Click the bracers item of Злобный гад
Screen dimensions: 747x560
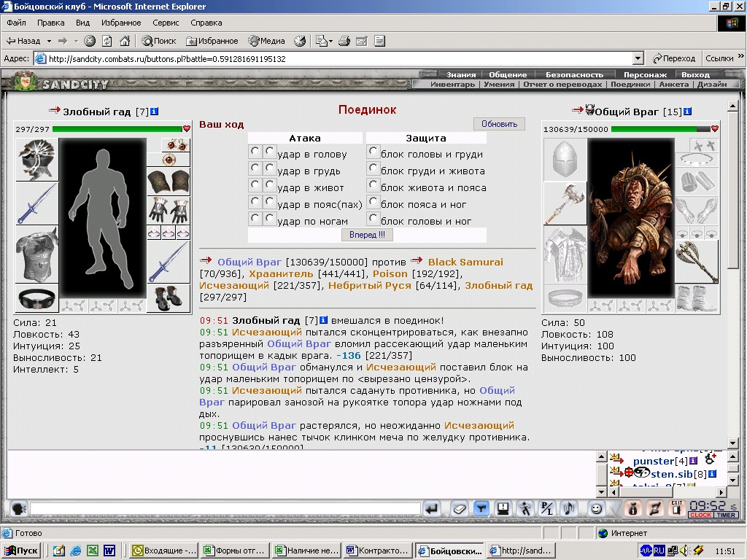[x=169, y=182]
